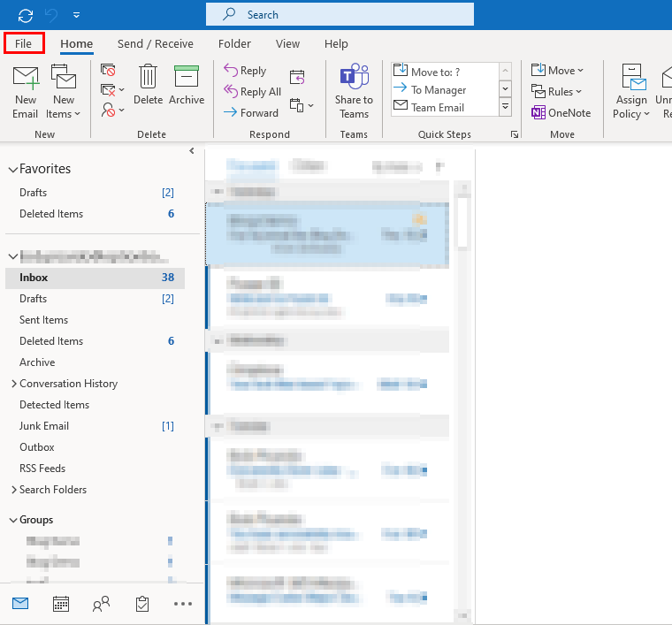This screenshot has width=672, height=625.
Task: Open the Junk Email folder
Action: pyautogui.click(x=95, y=426)
